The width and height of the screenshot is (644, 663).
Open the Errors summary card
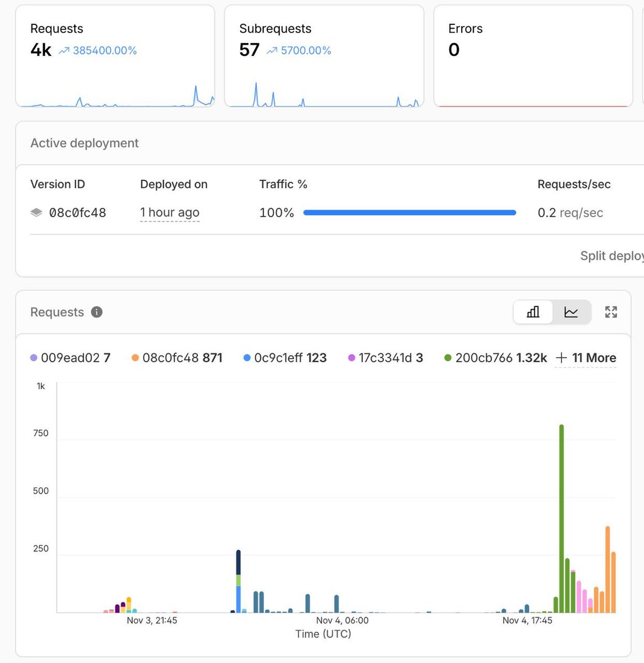click(533, 56)
